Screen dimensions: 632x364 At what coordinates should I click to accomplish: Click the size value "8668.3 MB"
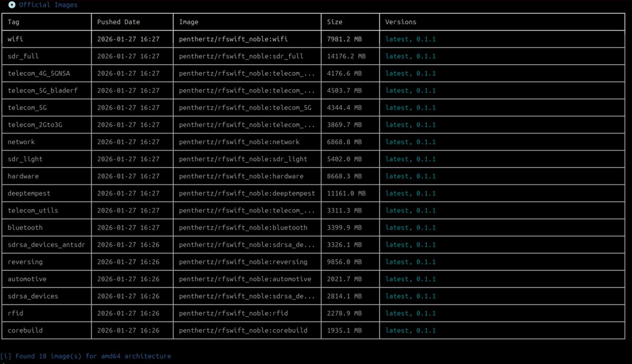point(344,176)
